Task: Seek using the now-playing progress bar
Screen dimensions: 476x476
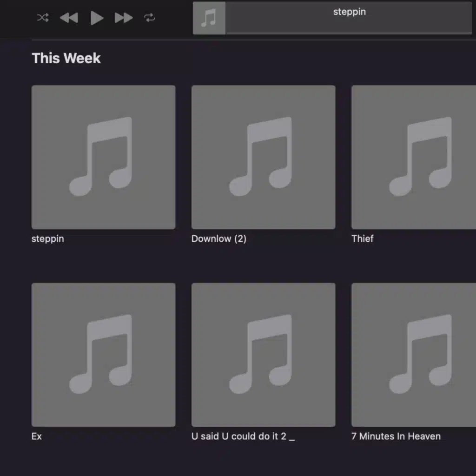Action: coord(349,33)
